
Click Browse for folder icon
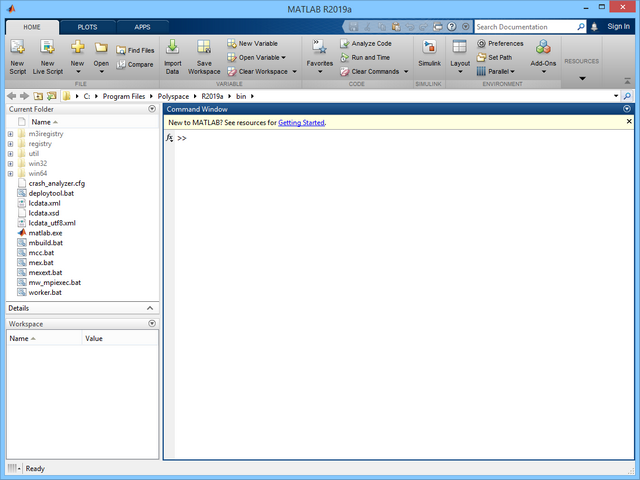[x=51, y=96]
